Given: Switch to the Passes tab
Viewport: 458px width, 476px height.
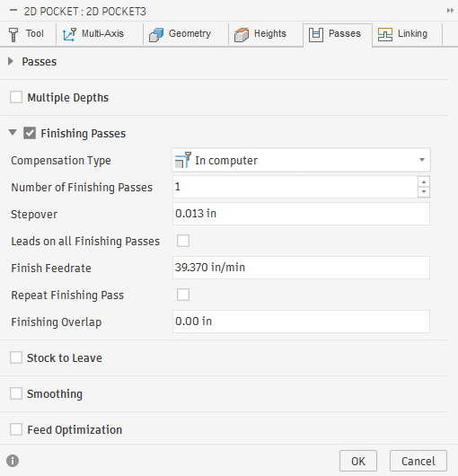Looking at the screenshot, I should 337,35.
